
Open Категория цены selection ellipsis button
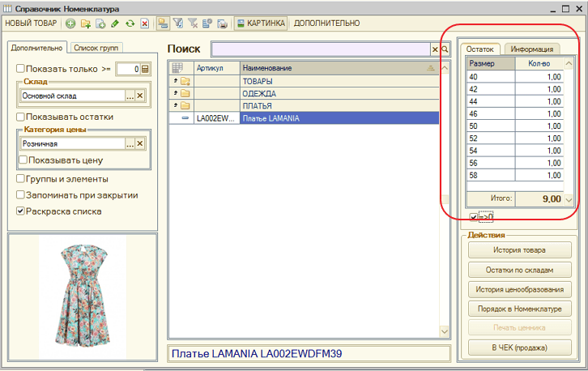[130, 143]
